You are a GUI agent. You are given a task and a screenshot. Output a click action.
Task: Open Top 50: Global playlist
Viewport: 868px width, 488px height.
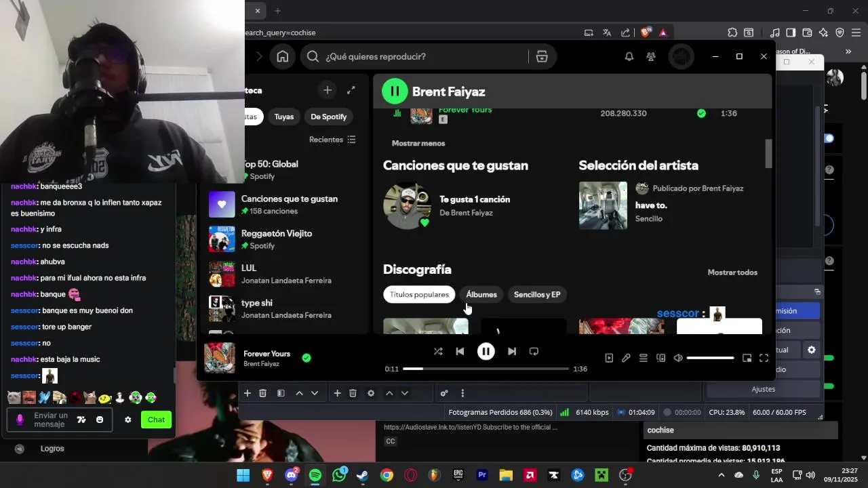(x=286, y=169)
